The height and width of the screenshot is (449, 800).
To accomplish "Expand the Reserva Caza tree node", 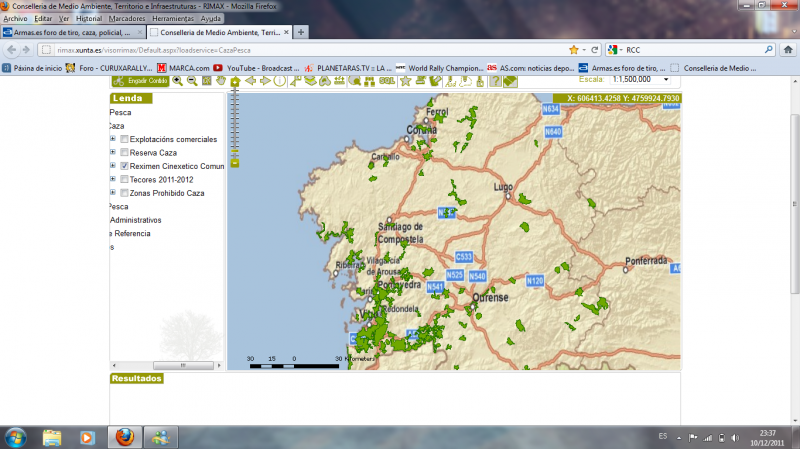I will pyautogui.click(x=113, y=152).
